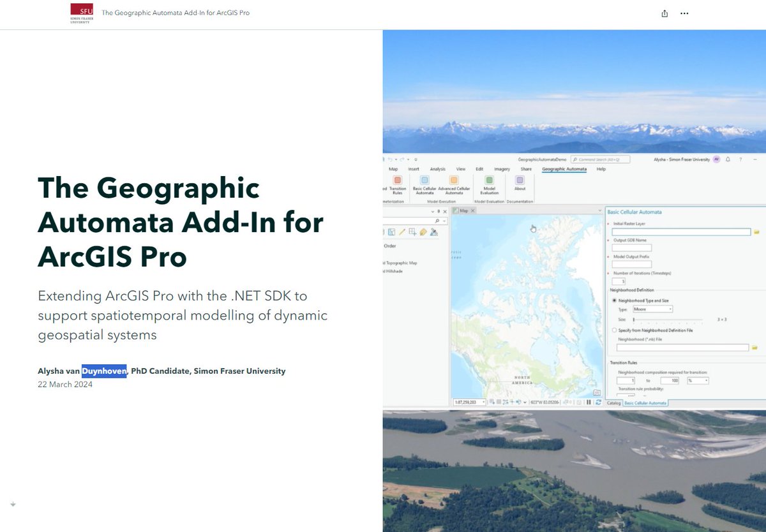Screen dimensions: 766x532
Task: Click the About documentation icon
Action: (x=520, y=184)
